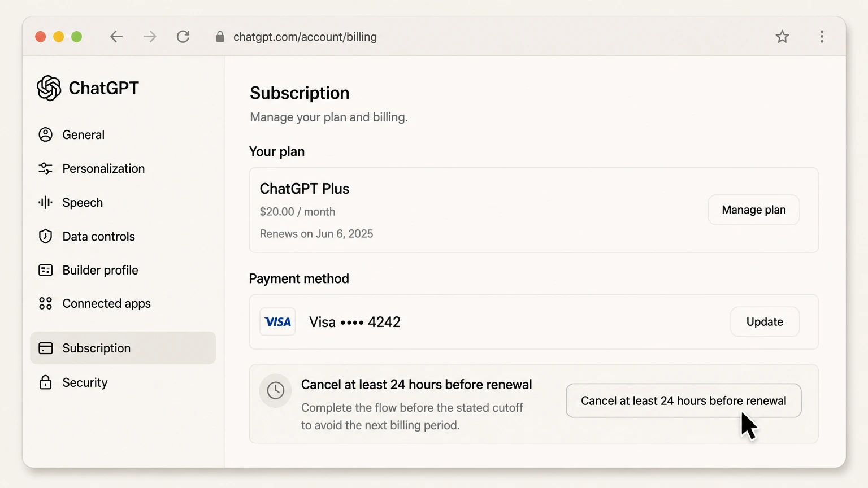Viewport: 868px width, 488px height.
Task: Open Data controls shield icon
Action: pos(46,236)
